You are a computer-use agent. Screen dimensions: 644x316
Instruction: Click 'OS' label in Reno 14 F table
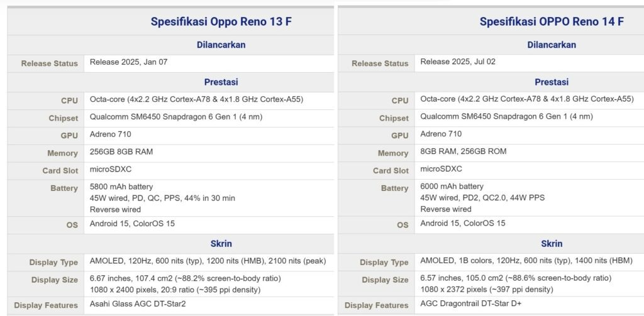click(403, 226)
